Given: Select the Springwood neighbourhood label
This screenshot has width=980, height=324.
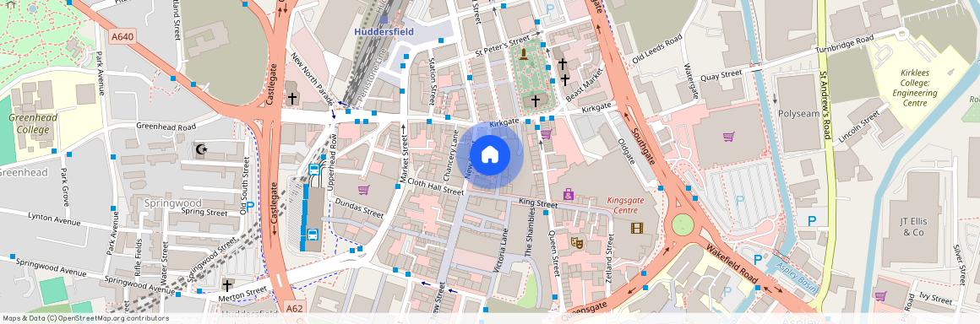Looking at the screenshot, I should click(173, 202).
